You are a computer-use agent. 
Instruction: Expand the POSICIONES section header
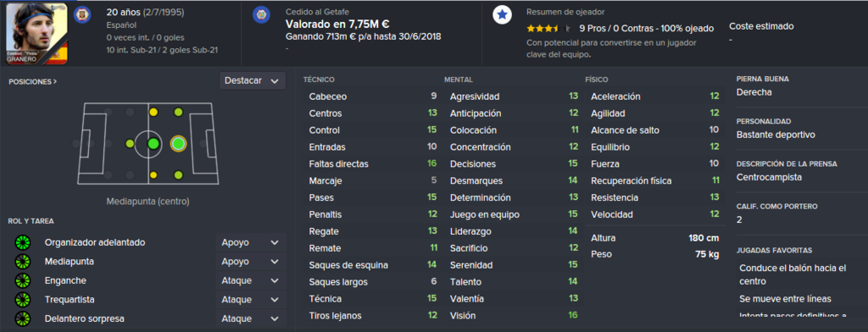pyautogui.click(x=33, y=81)
